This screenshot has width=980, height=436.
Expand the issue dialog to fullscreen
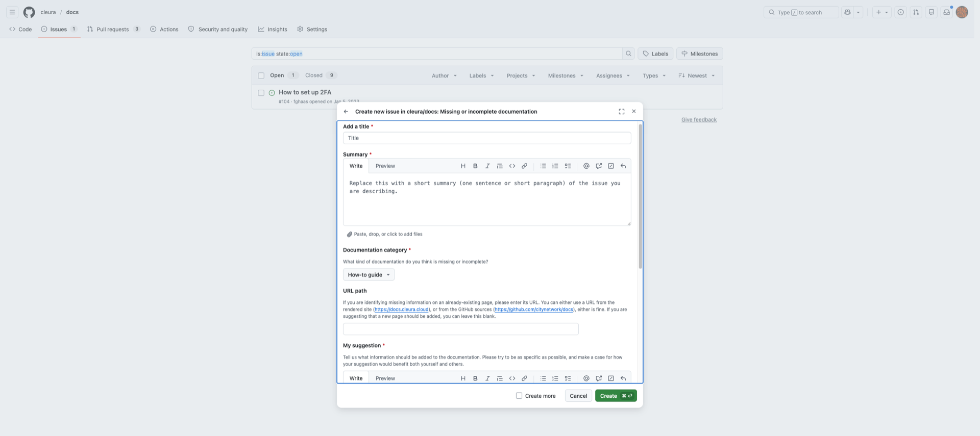(622, 111)
